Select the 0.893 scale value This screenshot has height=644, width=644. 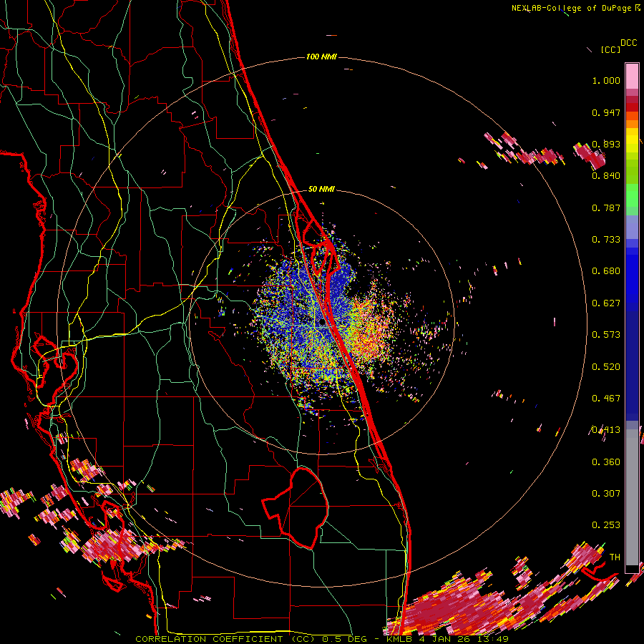(606, 144)
